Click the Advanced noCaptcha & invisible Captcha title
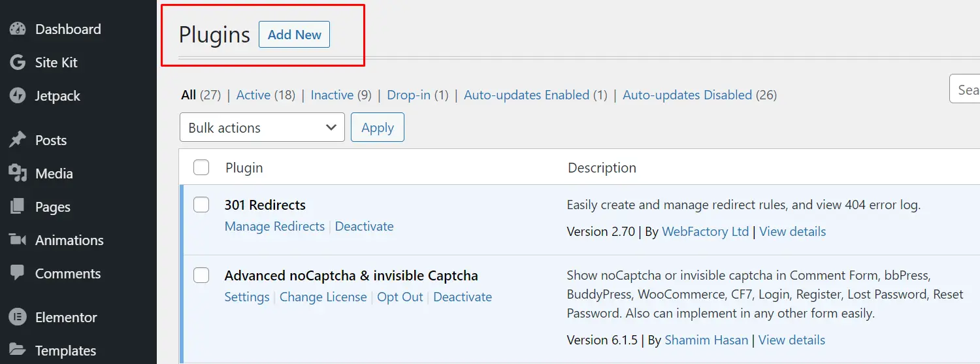980x364 pixels. (351, 275)
